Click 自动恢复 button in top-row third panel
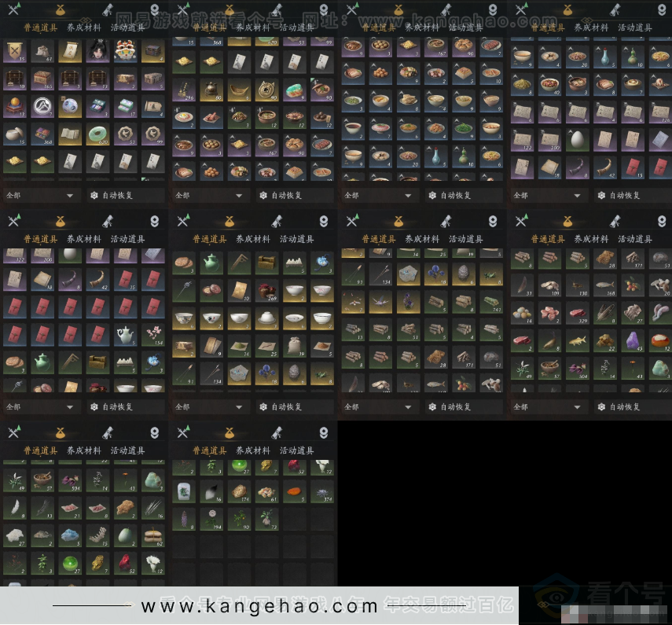 [x=465, y=196]
